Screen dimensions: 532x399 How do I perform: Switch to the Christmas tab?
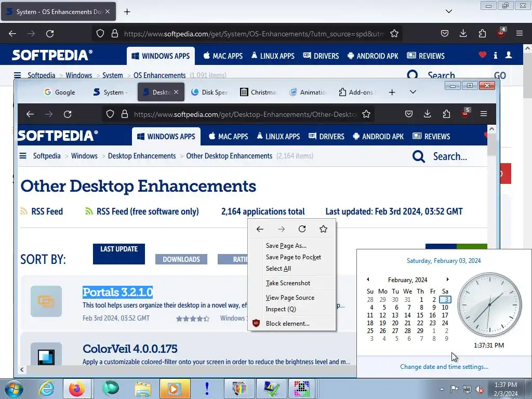click(259, 92)
